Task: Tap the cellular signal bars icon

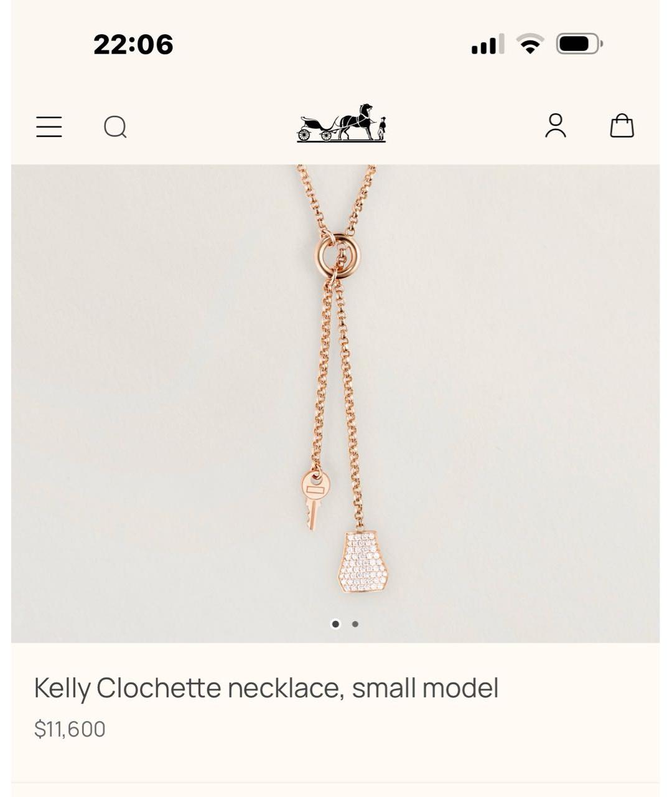Action: point(487,45)
